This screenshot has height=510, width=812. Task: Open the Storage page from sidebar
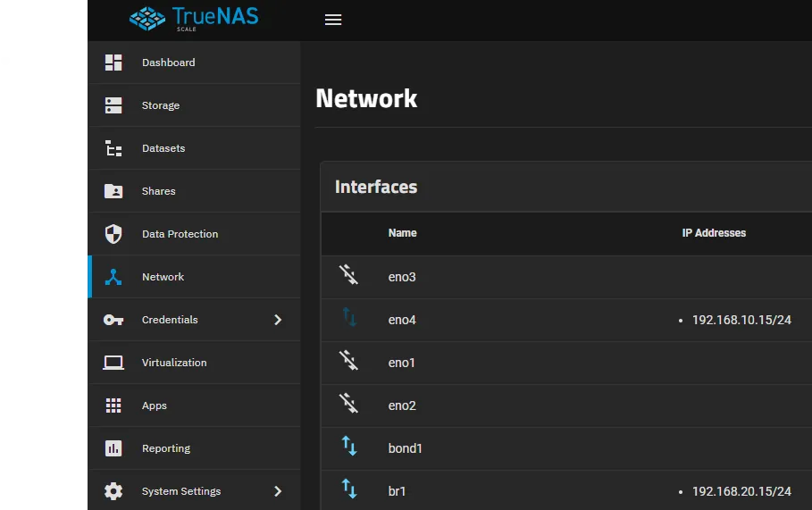(x=161, y=105)
